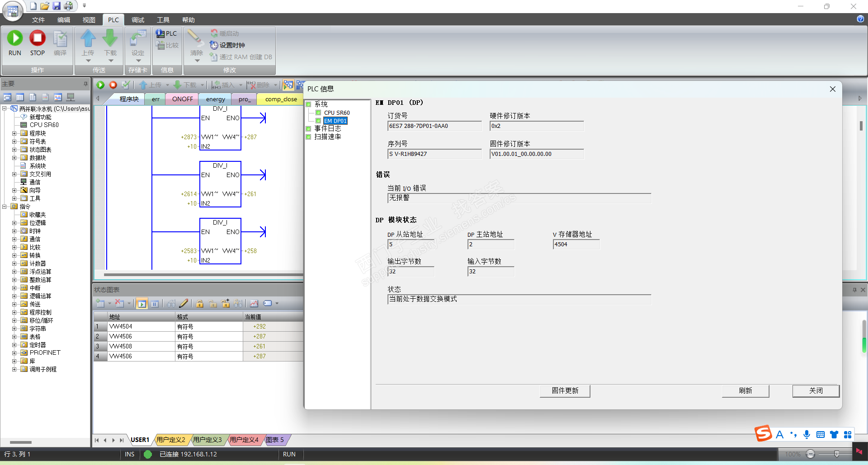This screenshot has height=465, width=868.
Task: Click the zoom out minus button
Action: 811,454
